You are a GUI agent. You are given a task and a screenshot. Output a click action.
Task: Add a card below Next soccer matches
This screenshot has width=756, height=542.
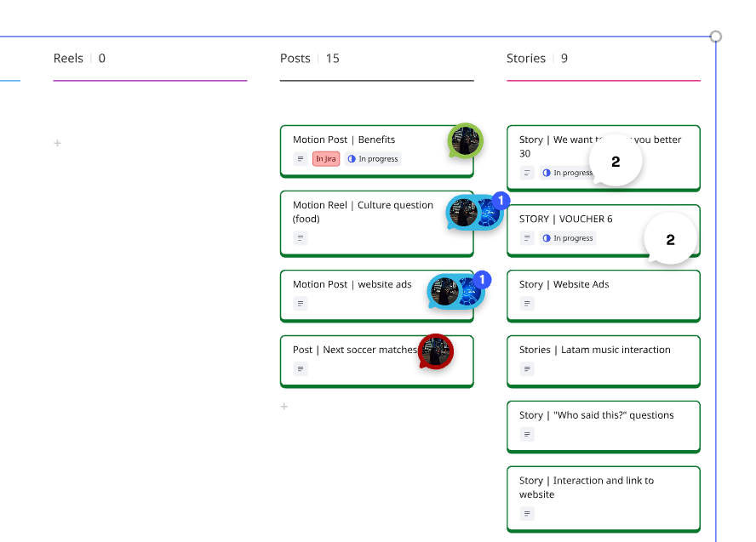(x=284, y=407)
